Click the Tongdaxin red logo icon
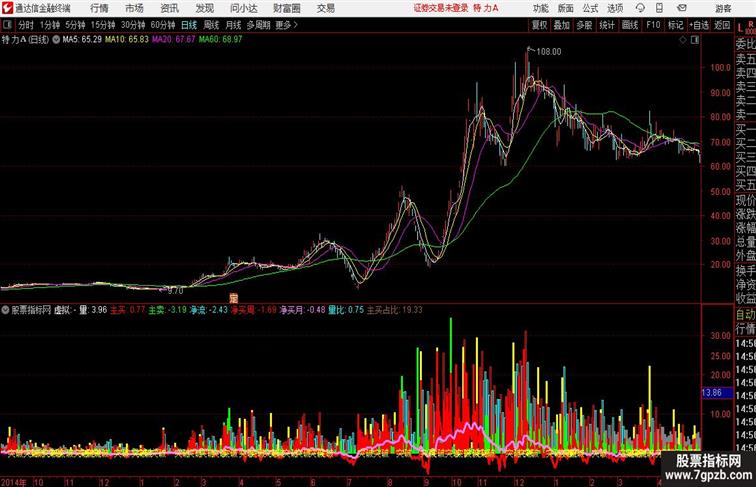Image resolution: width=756 pixels, height=487 pixels. coord(7,8)
